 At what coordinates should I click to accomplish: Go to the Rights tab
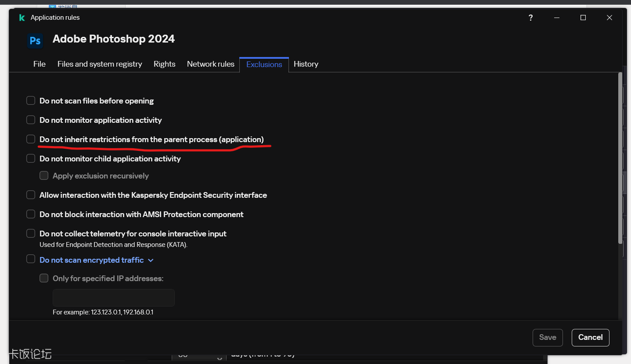[165, 64]
